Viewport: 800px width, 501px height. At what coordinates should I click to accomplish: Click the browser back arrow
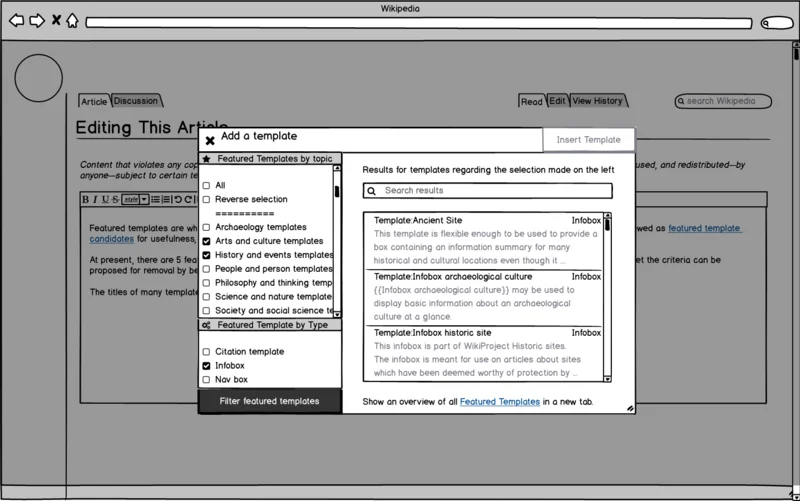click(16, 21)
